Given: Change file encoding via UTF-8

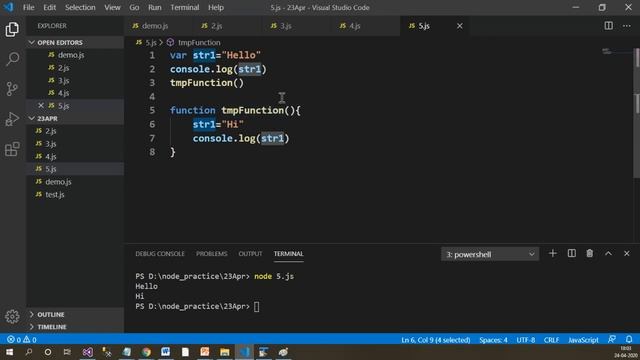Looking at the screenshot, I should tap(525, 340).
